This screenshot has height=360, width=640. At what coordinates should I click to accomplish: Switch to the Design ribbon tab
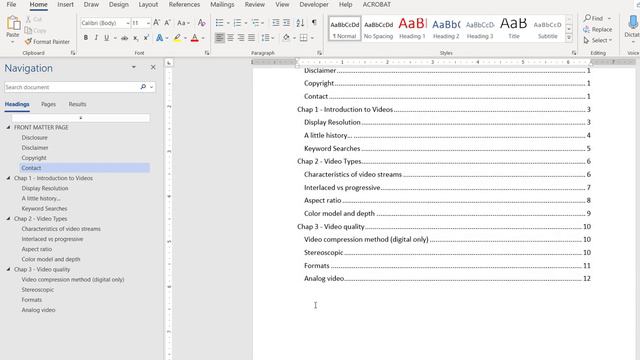point(119,4)
